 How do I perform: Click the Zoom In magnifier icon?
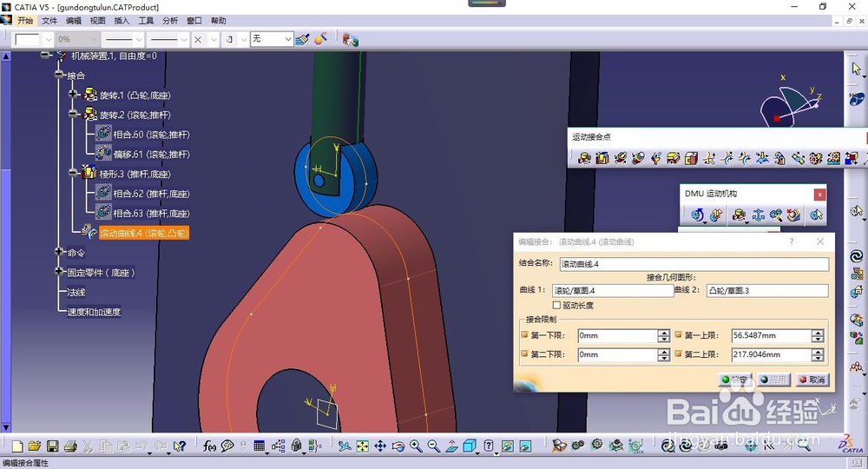(x=416, y=446)
